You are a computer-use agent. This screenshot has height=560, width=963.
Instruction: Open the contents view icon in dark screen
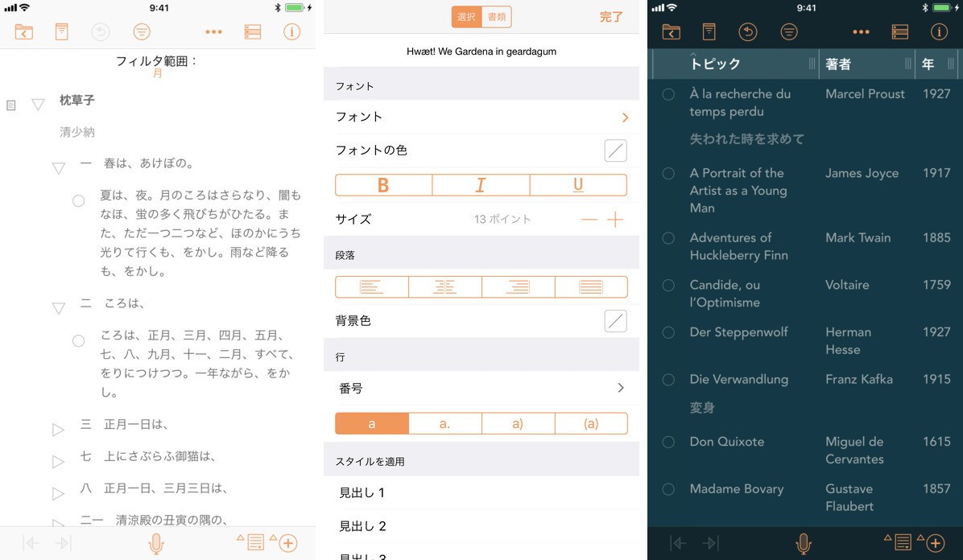pos(899,31)
